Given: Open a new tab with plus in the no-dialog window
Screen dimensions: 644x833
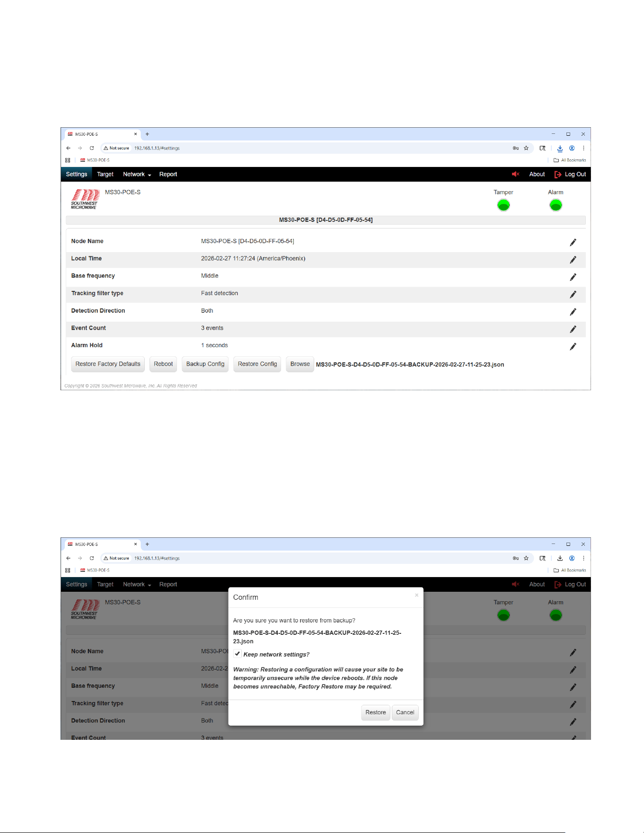Looking at the screenshot, I should pyautogui.click(x=147, y=134).
